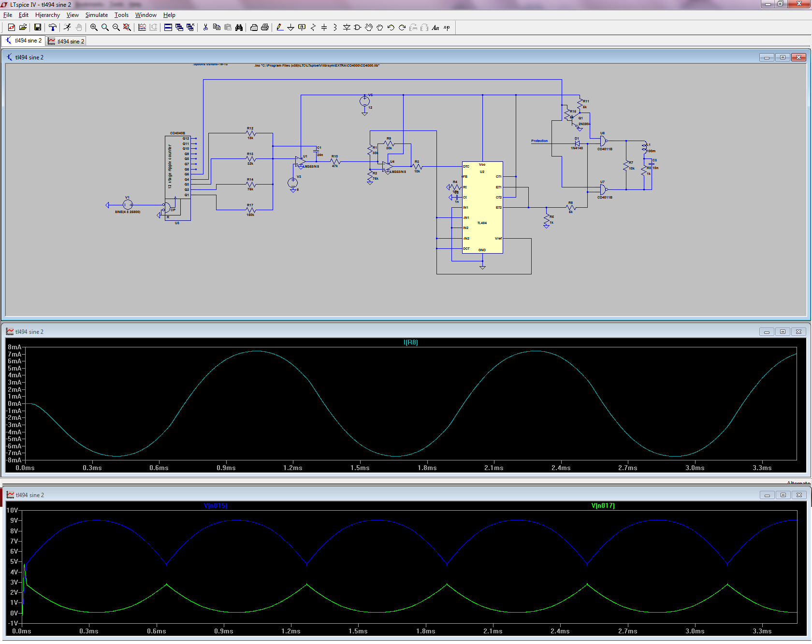Select the Draw Wire pencil tool

click(x=280, y=28)
